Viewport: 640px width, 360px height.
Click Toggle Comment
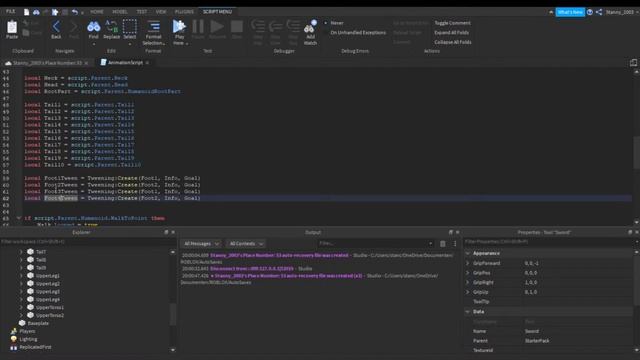coord(452,23)
